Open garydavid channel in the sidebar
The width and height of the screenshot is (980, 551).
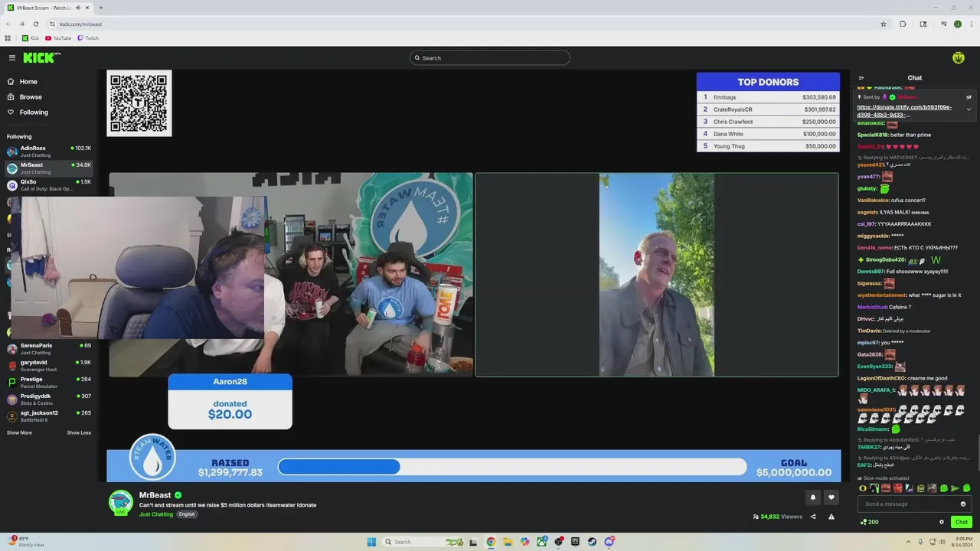coord(48,366)
